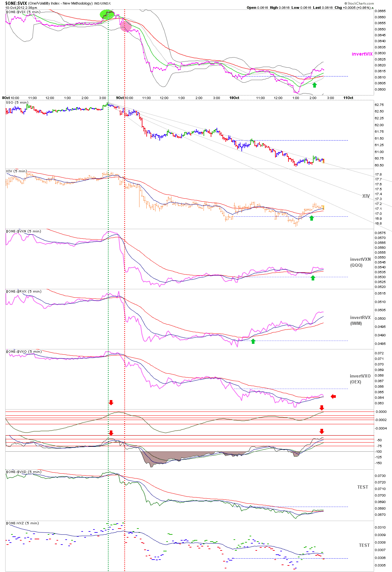
Task: Click the 'XIV (5 min)' panel label
Action: [x=16, y=171]
